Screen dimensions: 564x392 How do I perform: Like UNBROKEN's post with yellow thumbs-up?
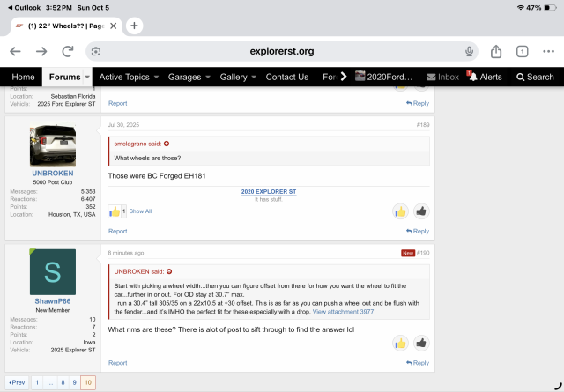click(x=400, y=211)
